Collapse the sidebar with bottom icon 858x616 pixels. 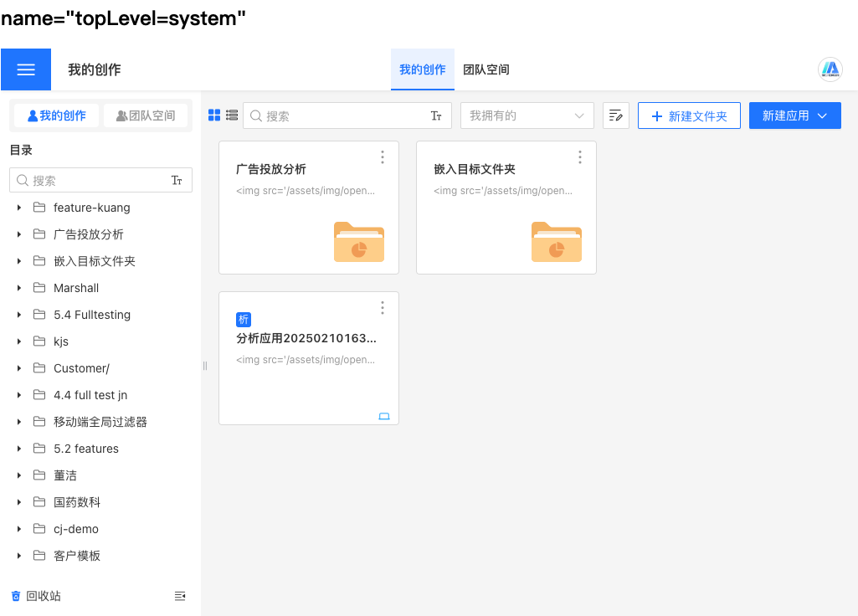[x=180, y=596]
